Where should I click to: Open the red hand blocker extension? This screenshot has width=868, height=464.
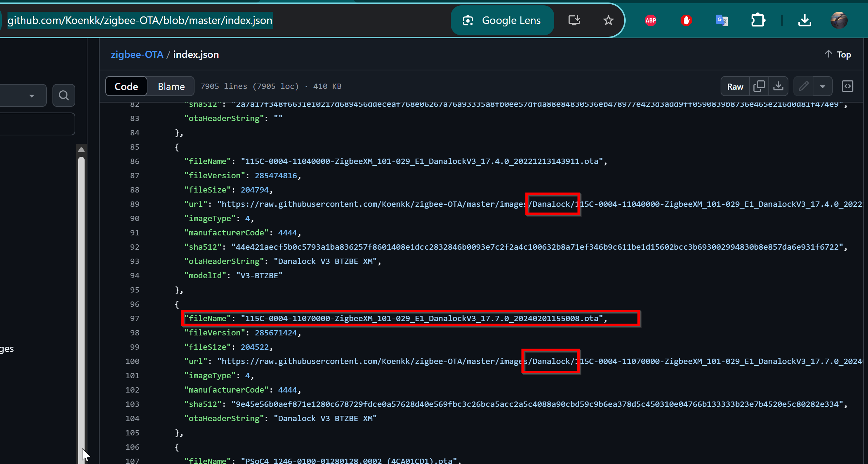[x=686, y=20]
